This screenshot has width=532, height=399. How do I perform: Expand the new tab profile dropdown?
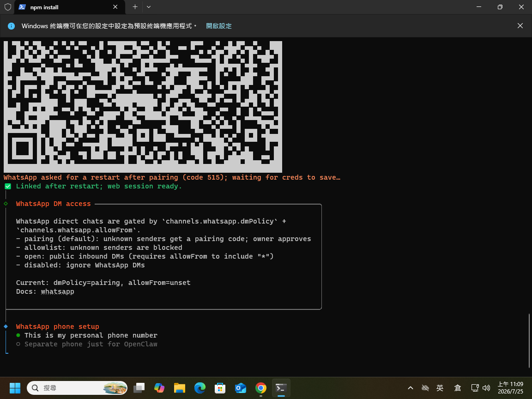pos(149,7)
